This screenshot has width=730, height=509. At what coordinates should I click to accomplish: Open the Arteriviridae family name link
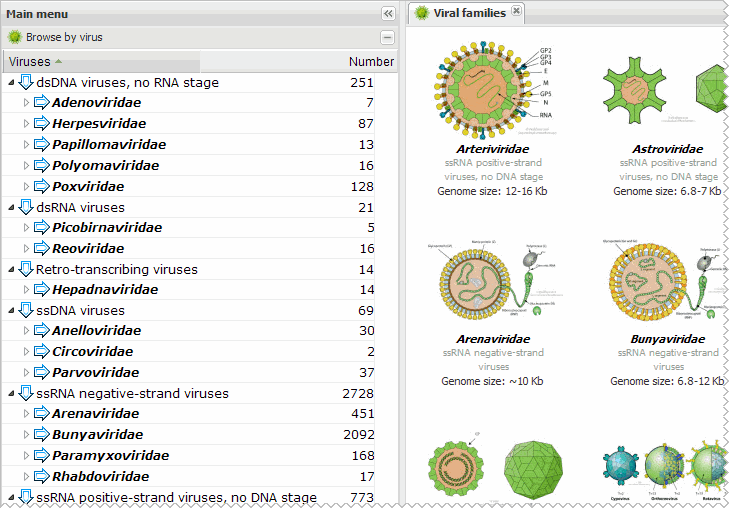pos(493,149)
